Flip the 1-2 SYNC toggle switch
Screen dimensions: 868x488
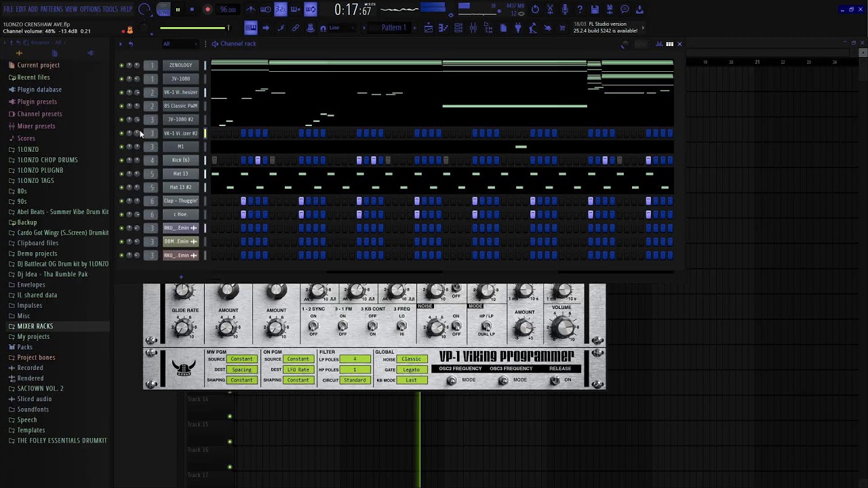313,327
